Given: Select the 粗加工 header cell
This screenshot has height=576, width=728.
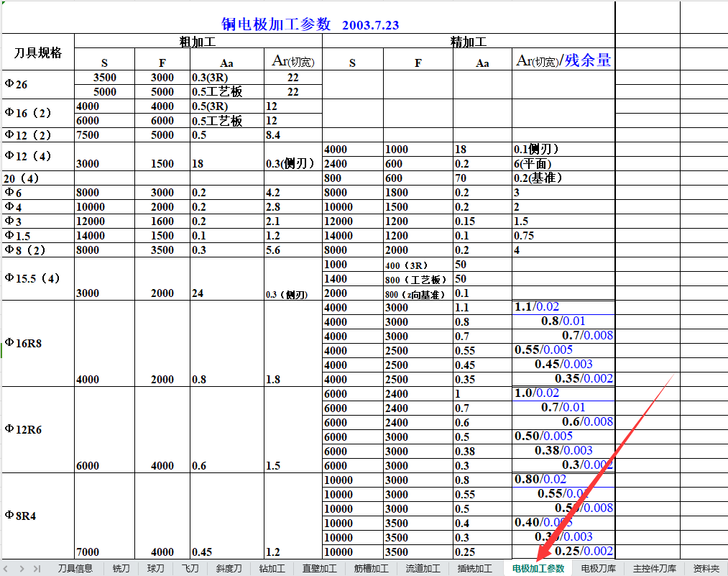Looking at the screenshot, I should (x=198, y=41).
